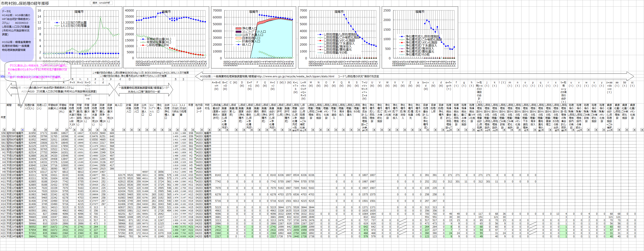Select the H10以降 wide arrow shape
The width and height of the screenshot is (644, 251).
414,76
